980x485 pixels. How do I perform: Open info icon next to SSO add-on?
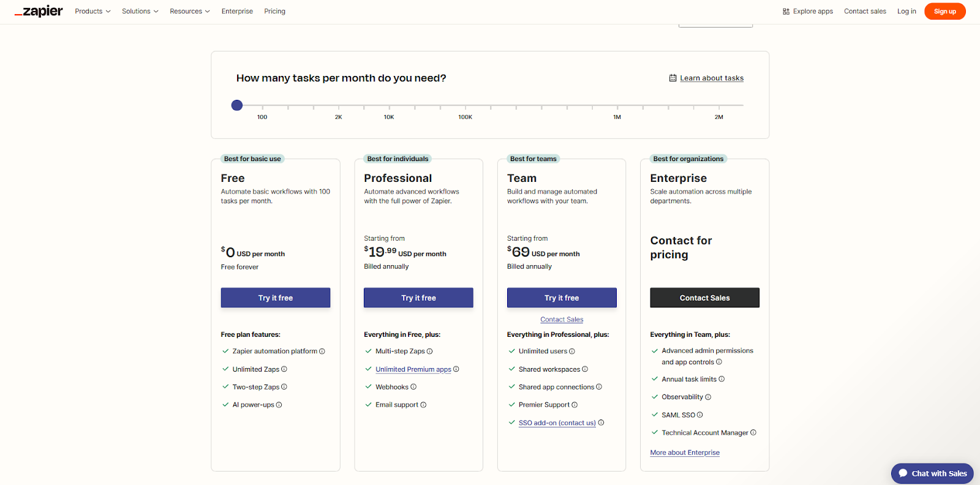coord(601,423)
